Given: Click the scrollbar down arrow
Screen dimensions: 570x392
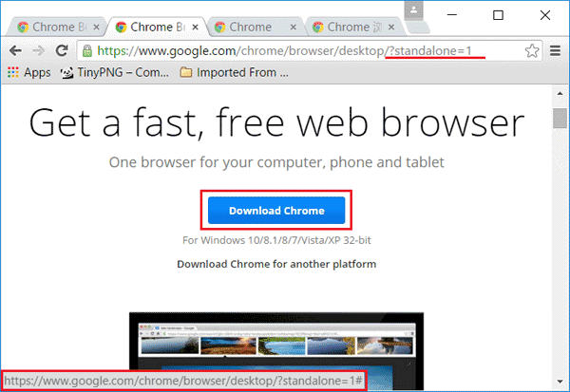Looking at the screenshot, I should click(560, 382).
